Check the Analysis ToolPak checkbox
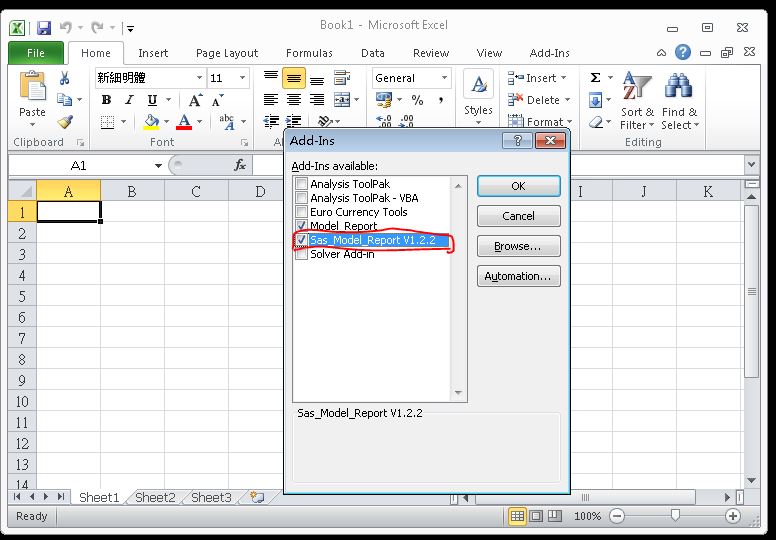This screenshot has width=776, height=540. [x=301, y=184]
